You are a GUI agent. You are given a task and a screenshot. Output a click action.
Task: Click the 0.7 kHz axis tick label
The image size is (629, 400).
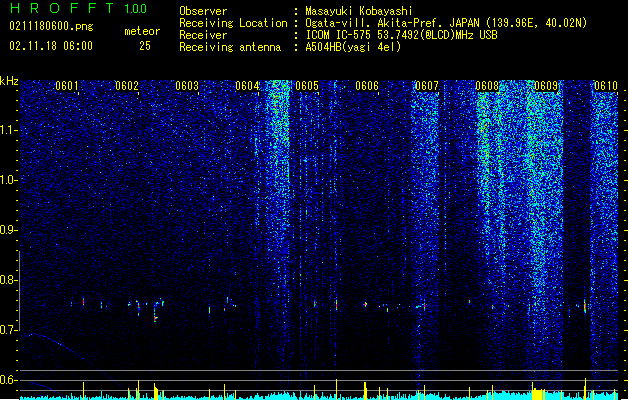[x=9, y=330]
